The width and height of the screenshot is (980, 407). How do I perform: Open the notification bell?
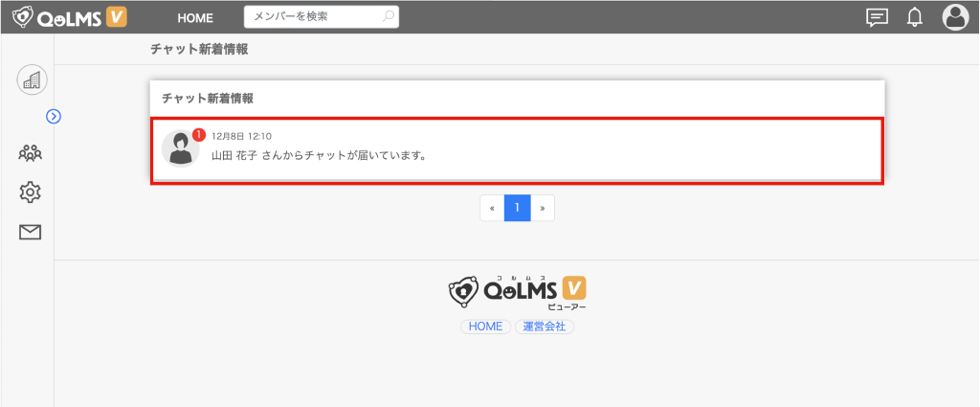tap(914, 17)
